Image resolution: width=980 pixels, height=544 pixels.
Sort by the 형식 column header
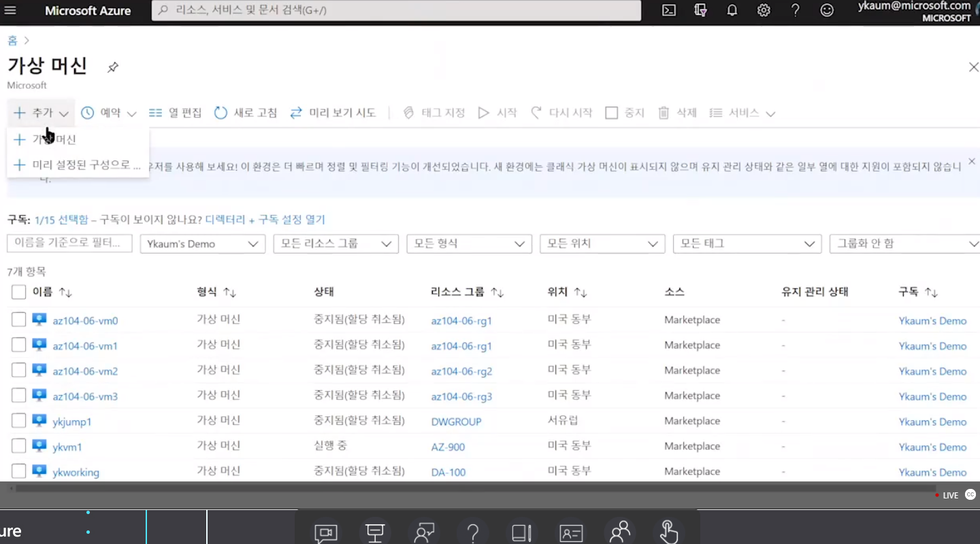[x=216, y=292]
